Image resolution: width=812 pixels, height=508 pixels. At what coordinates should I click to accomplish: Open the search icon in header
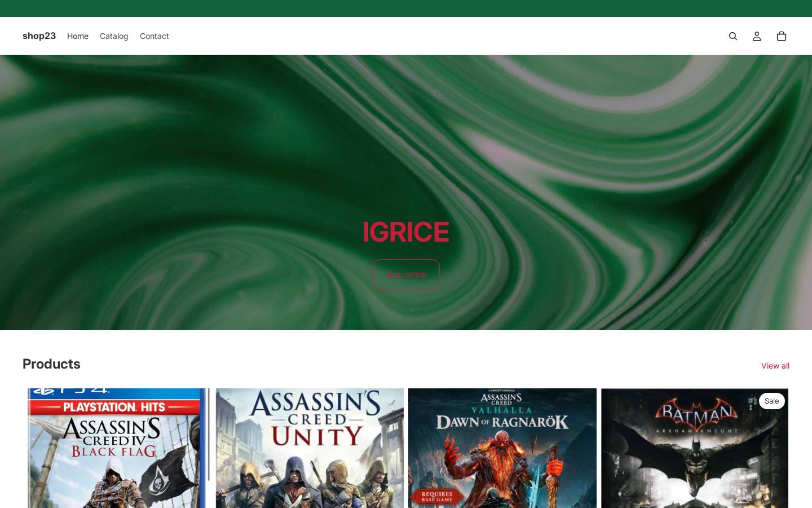point(733,36)
